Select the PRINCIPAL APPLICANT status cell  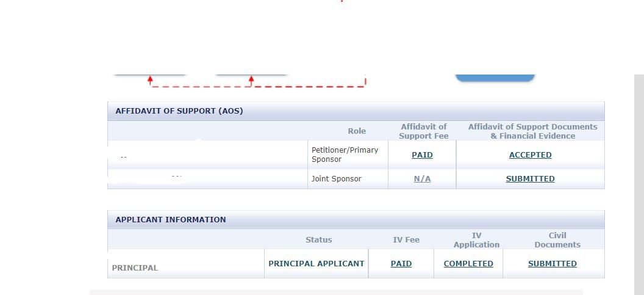pos(317,264)
